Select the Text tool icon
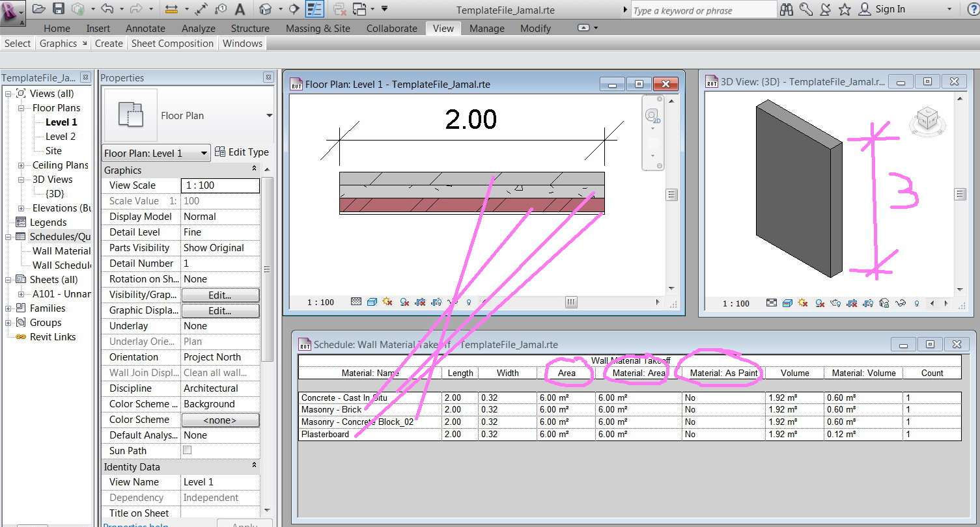980x527 pixels. pos(240,9)
